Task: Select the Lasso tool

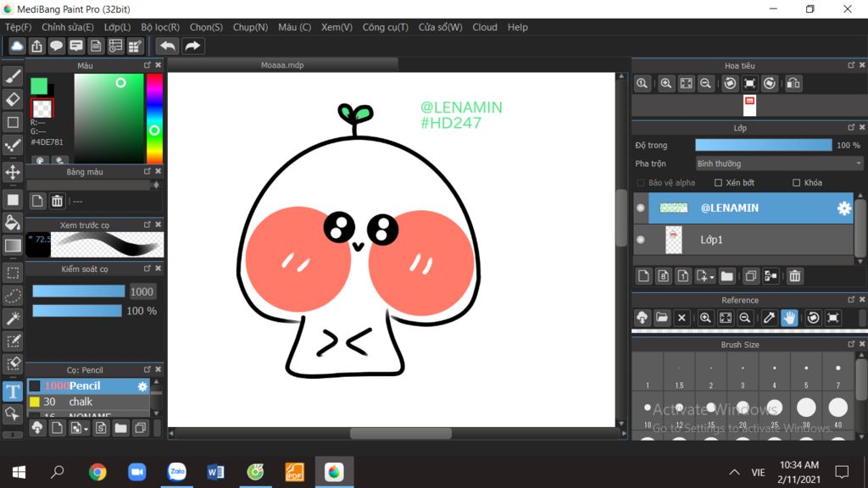Action: tap(13, 296)
